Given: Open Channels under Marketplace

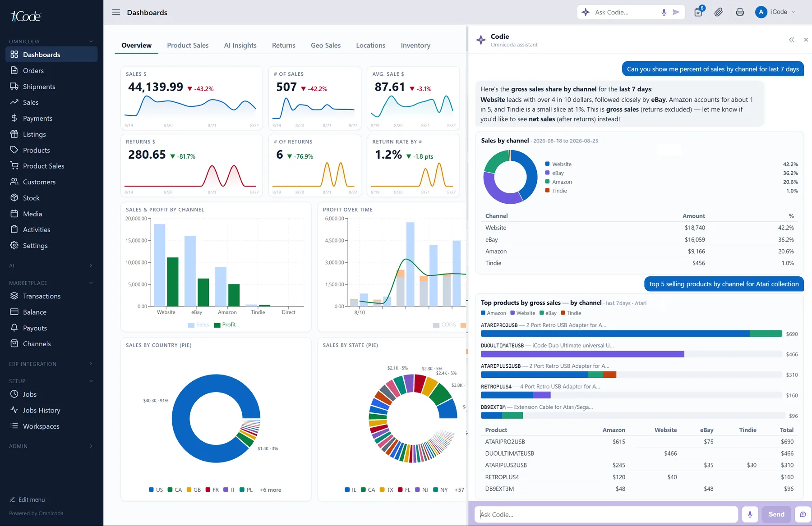Looking at the screenshot, I should click(51, 344).
